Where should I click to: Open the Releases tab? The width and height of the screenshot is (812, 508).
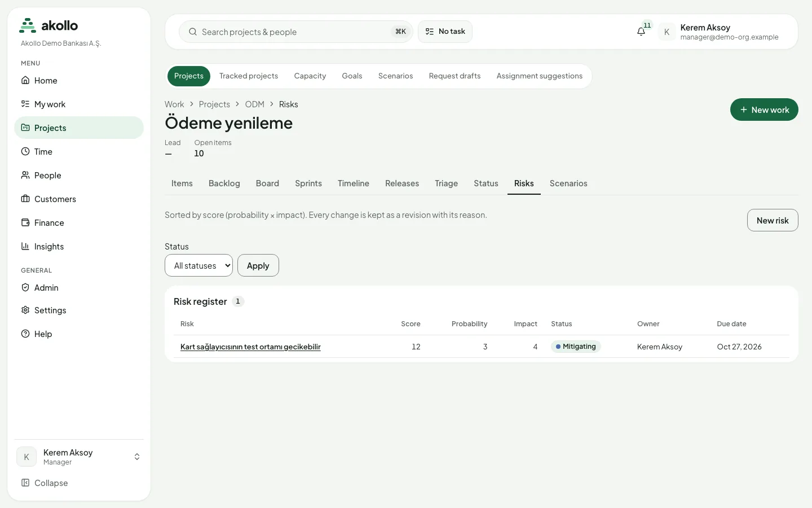click(x=402, y=183)
